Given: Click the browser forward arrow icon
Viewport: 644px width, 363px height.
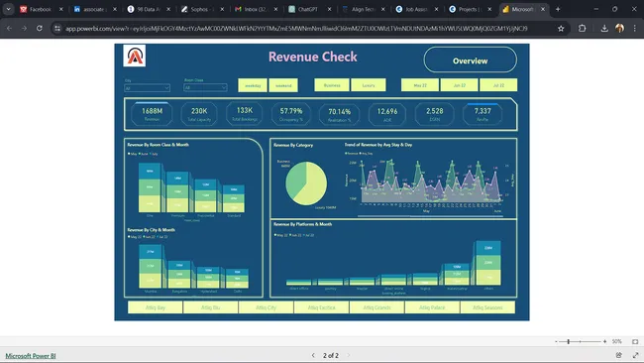Looking at the screenshot, I should pos(24,29).
